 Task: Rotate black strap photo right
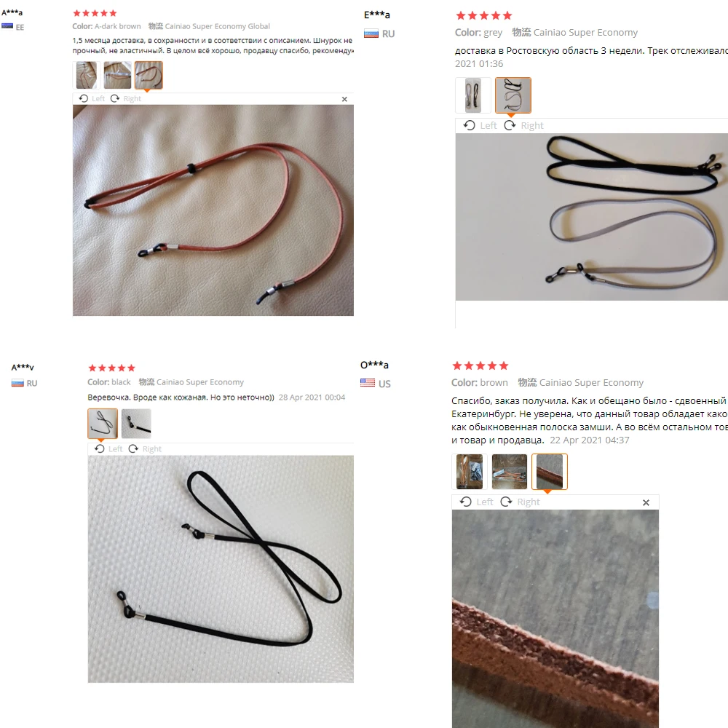click(145, 448)
